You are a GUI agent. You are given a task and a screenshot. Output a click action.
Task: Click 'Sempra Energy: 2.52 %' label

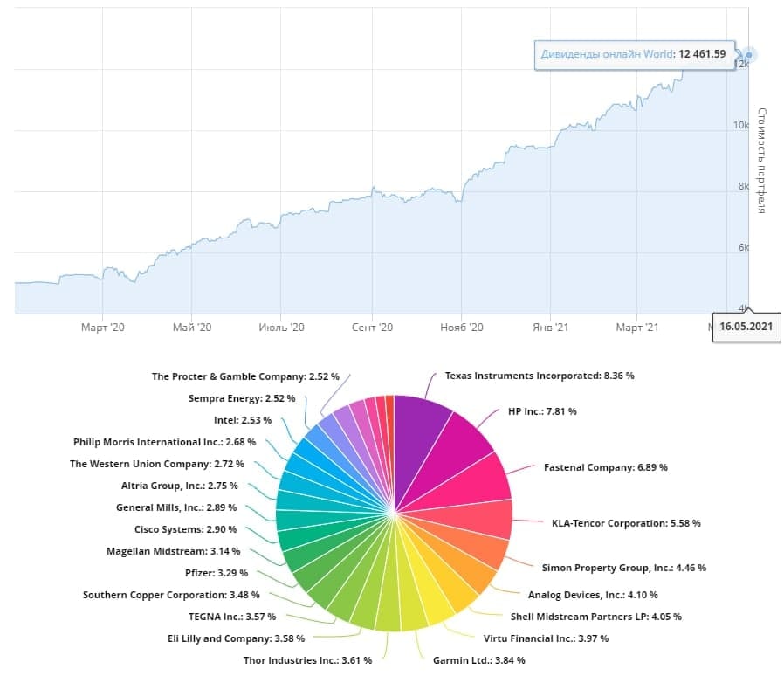click(242, 399)
